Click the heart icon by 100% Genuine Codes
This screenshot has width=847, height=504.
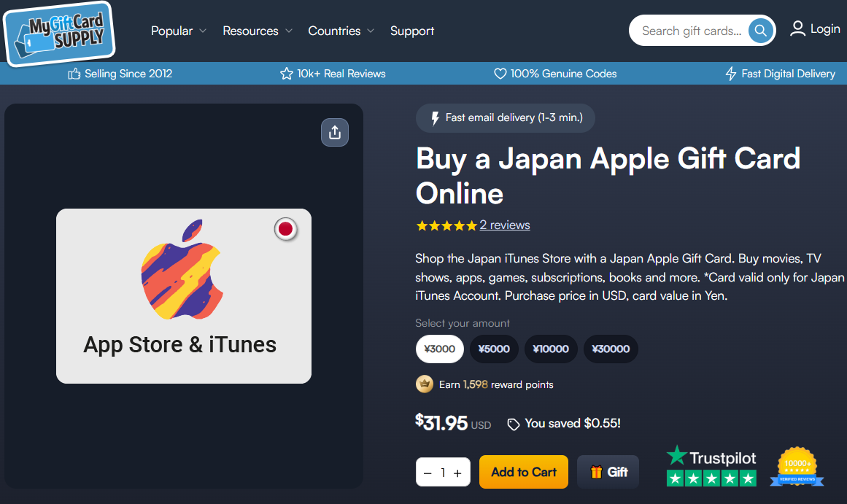pos(500,74)
